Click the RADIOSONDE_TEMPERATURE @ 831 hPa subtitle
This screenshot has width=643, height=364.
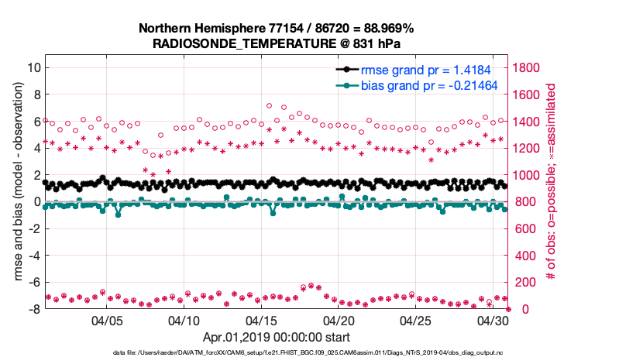276,43
